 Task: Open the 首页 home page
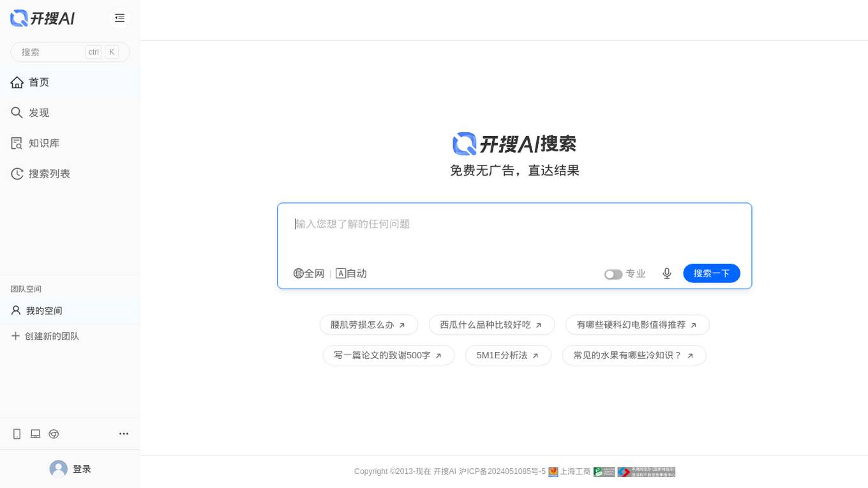pos(70,82)
